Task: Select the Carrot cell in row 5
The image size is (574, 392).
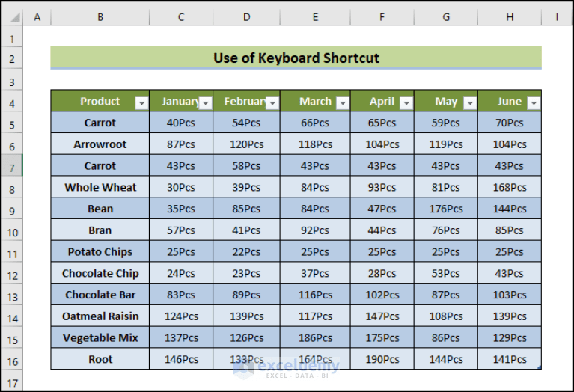Action: (x=100, y=123)
